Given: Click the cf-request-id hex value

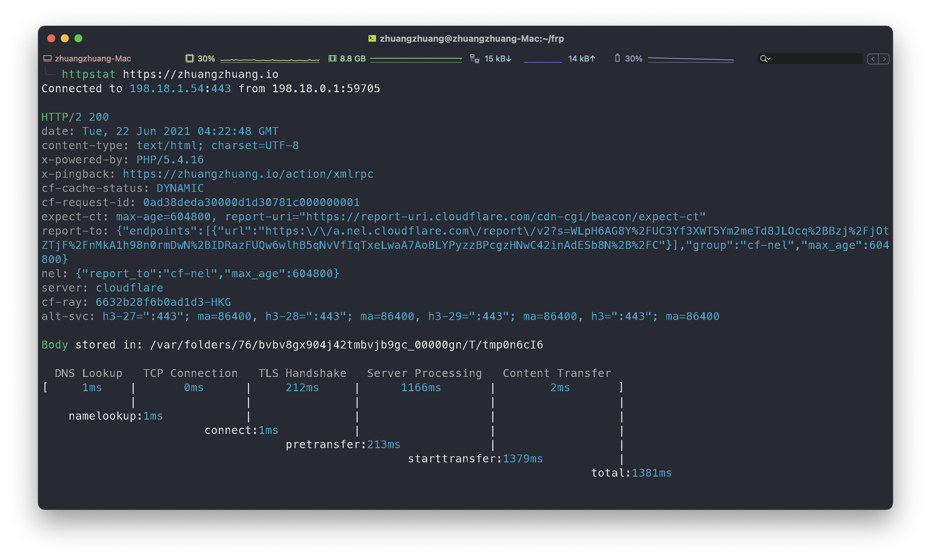Looking at the screenshot, I should [x=251, y=203].
